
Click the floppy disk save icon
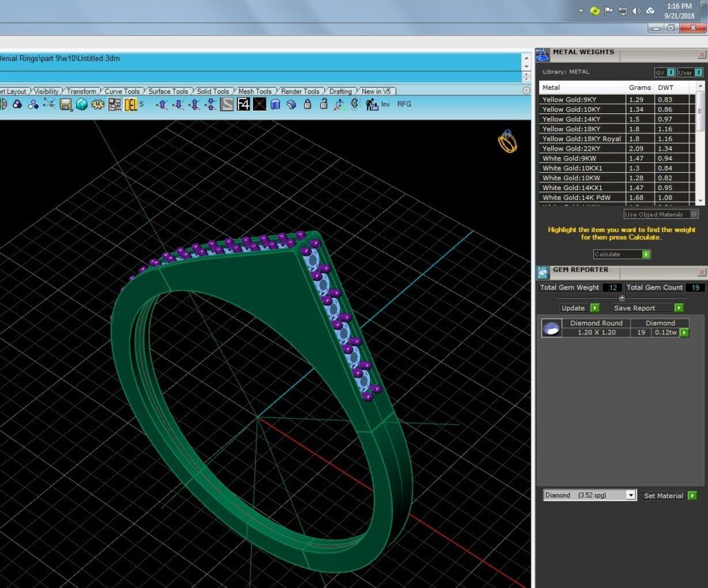pyautogui.click(x=66, y=105)
